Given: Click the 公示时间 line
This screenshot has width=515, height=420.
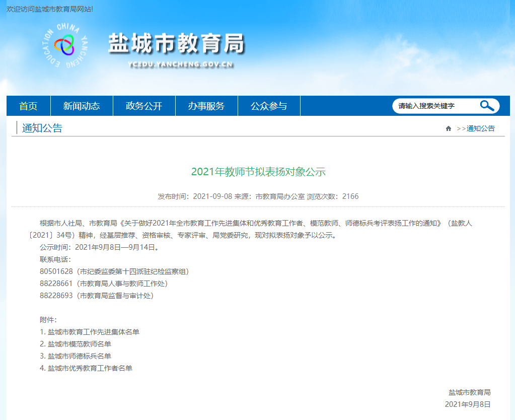Looking at the screenshot, I should tap(100, 247).
